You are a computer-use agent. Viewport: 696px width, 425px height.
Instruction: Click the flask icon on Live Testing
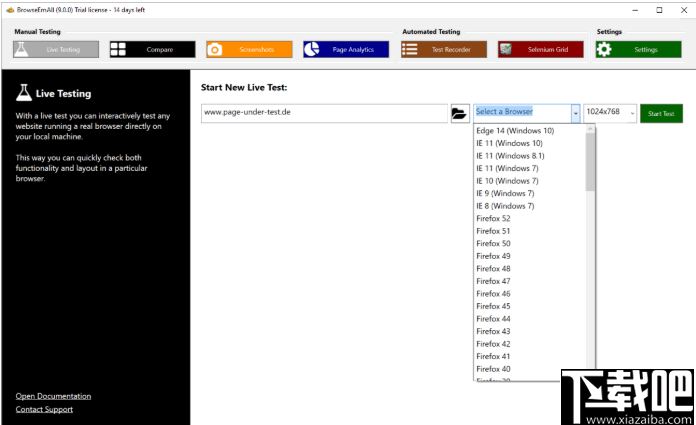click(x=21, y=49)
